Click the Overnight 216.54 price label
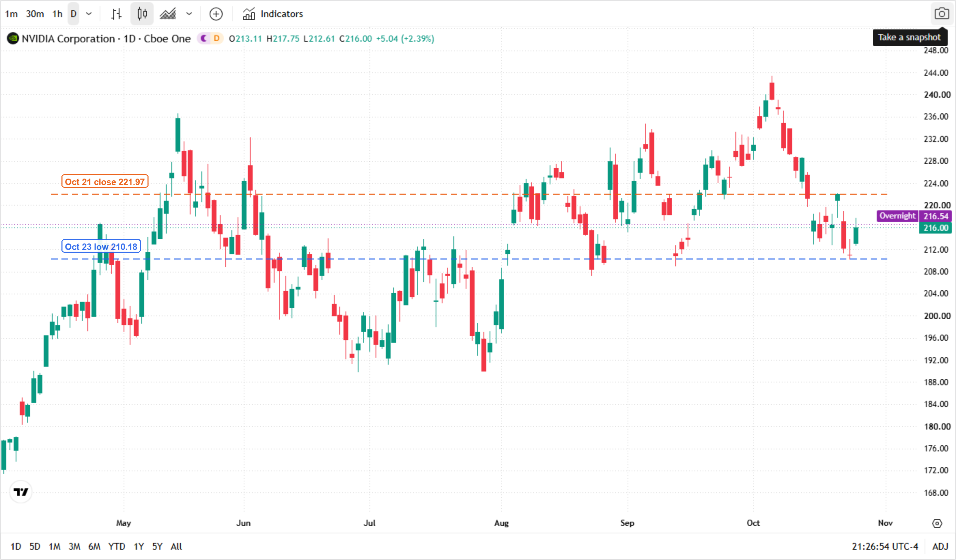The image size is (956, 560). point(915,216)
